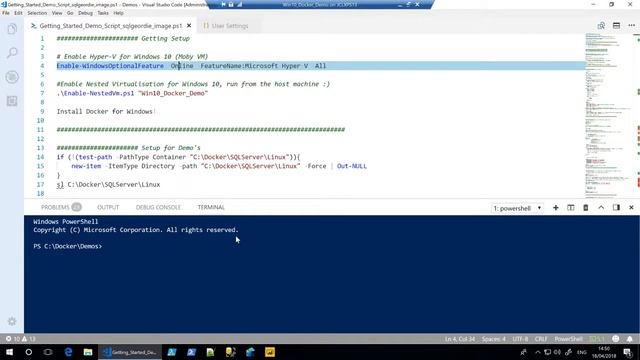Open the editor More Actions ellipsis

[x=631, y=25]
